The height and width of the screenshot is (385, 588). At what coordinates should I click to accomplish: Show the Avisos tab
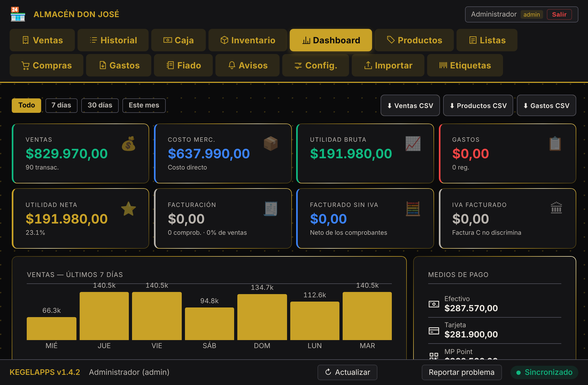(247, 65)
